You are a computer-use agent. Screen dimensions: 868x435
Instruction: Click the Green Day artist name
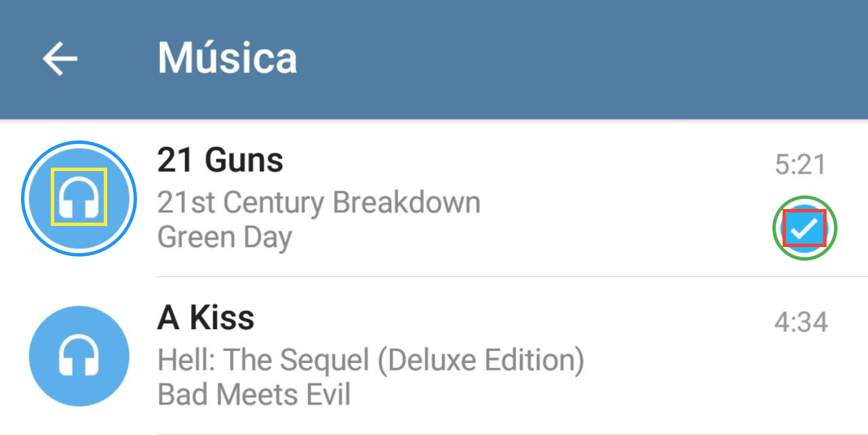pos(224,238)
